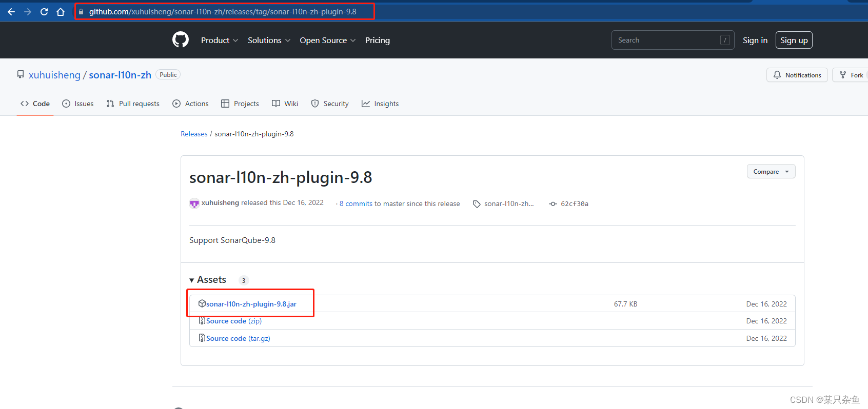868x409 pixels.
Task: Go to the Pull requests tab
Action: pos(133,104)
